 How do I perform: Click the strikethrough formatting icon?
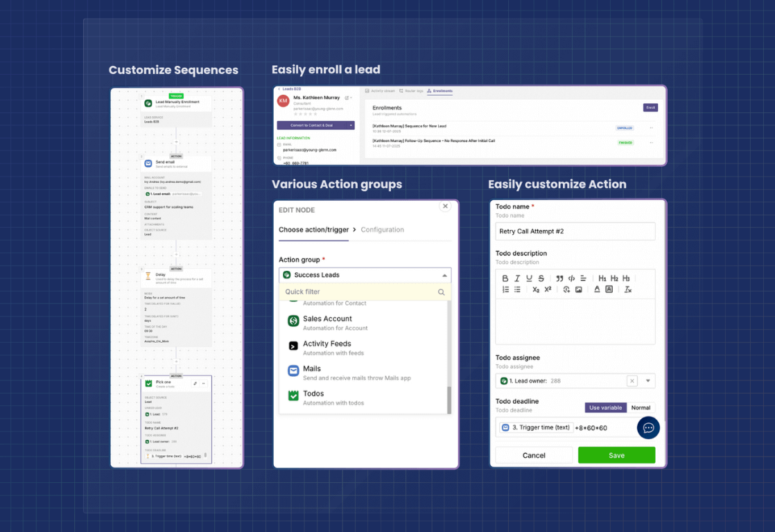[541, 278]
